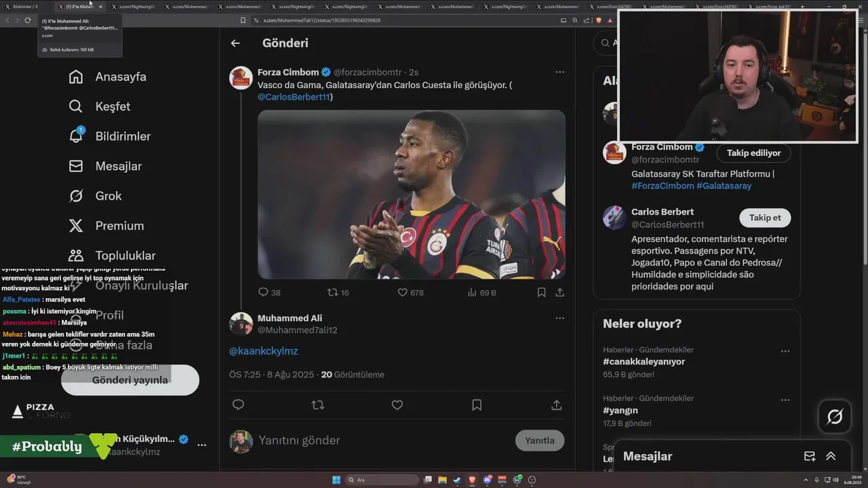Open more options on Forza Cimbom post
868x488 pixels.
[559, 72]
